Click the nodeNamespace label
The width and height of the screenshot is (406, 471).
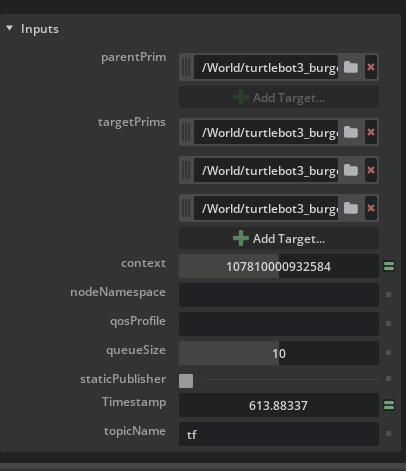(x=118, y=292)
